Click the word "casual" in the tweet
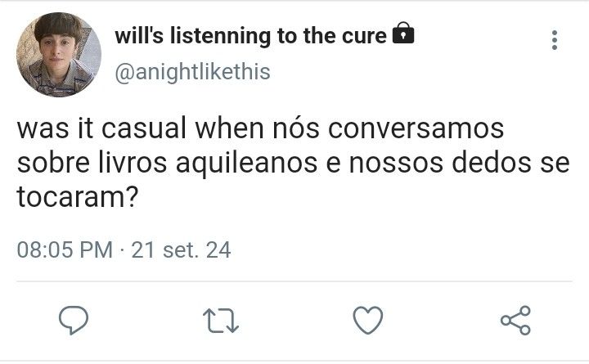The height and width of the screenshot is (364, 589). coord(144,128)
